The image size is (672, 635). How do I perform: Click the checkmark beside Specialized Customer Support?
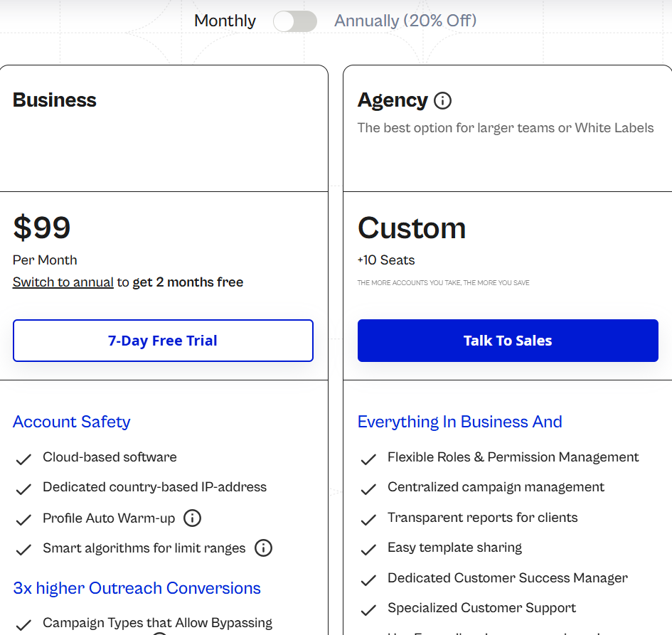pyautogui.click(x=368, y=609)
